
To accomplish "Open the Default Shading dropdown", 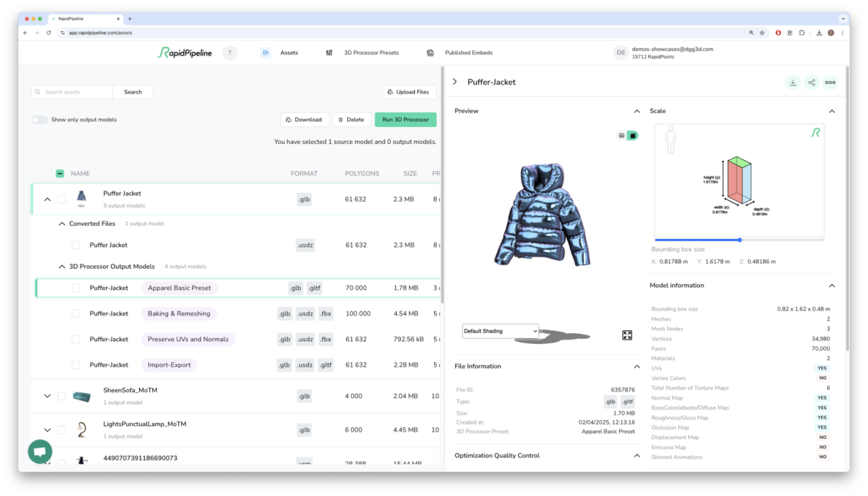I will tap(500, 331).
